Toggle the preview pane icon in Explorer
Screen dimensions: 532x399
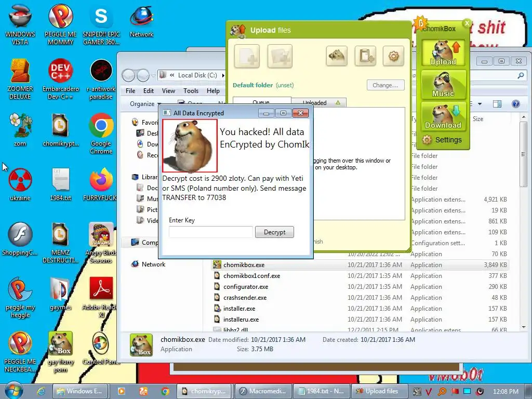(497, 104)
